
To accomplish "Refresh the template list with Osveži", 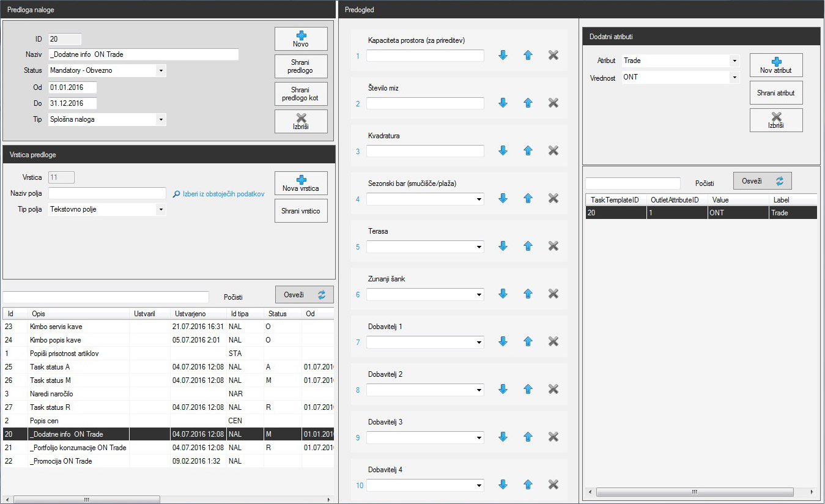I will 304,295.
